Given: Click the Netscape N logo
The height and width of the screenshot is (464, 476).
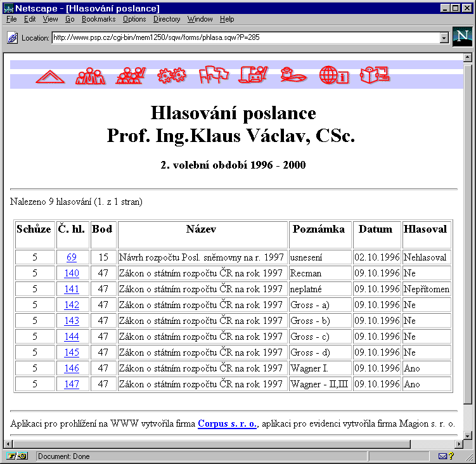Looking at the screenshot, I should 462,36.
